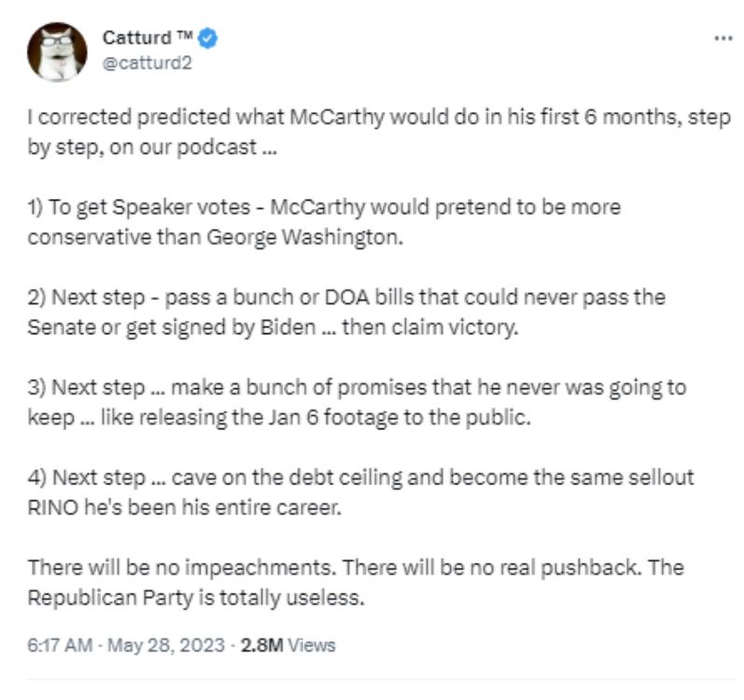Click the Catturd display name
This screenshot has width=744, height=700.
pos(136,38)
